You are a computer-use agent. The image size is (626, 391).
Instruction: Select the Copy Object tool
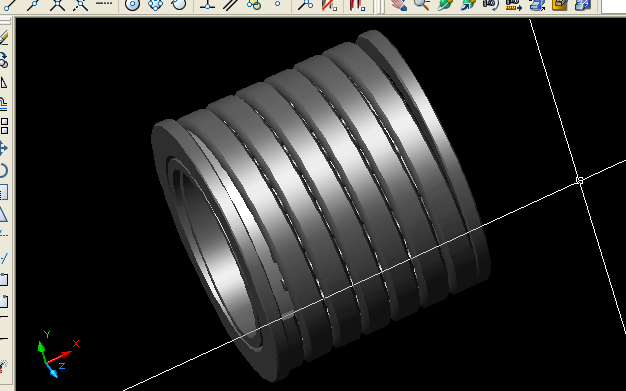[4, 61]
